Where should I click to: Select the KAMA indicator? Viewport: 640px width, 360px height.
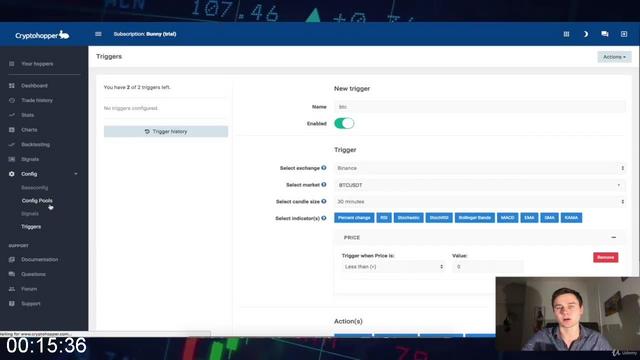coord(571,218)
